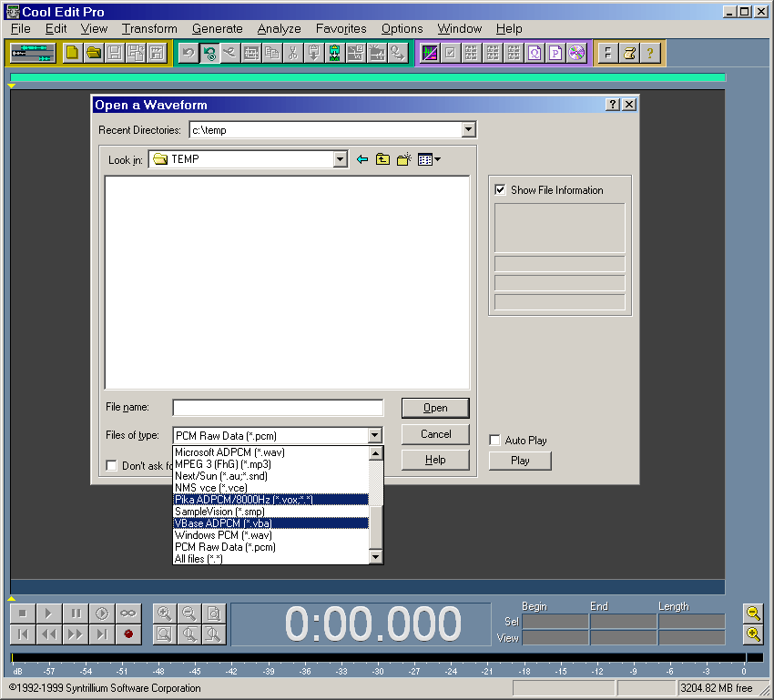Enable the Auto Play checkbox
Screen dimensions: 774x700
(x=494, y=440)
